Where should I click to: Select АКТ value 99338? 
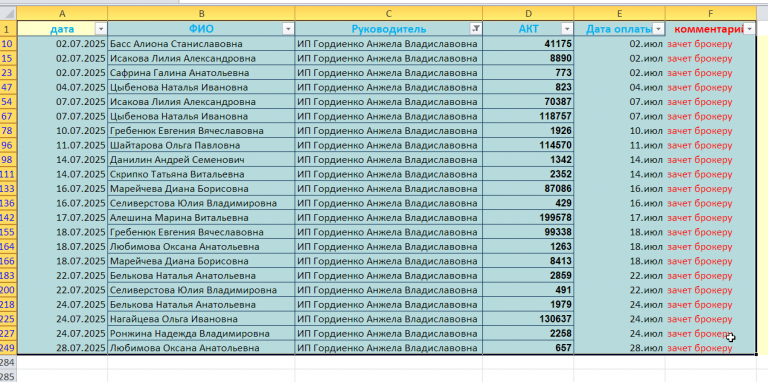(528, 232)
